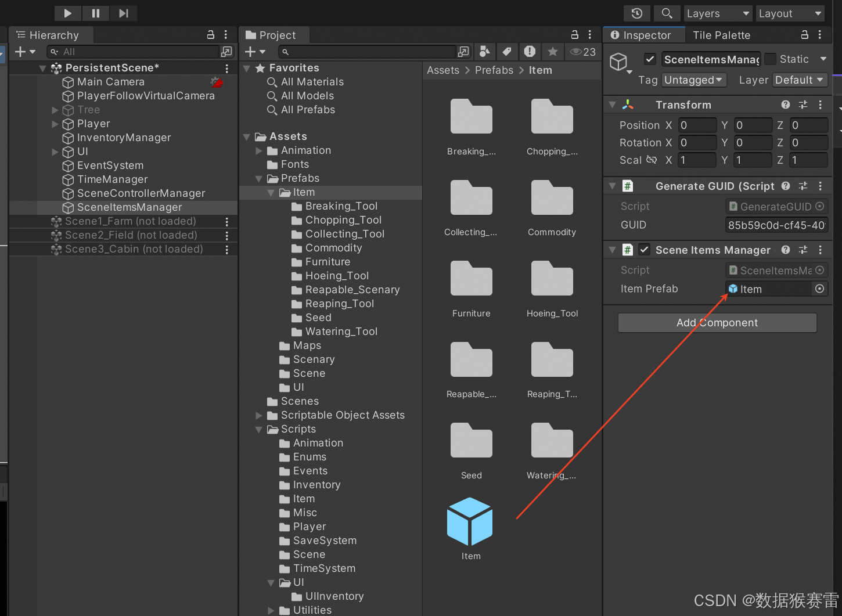Advance one frame with Step button
This screenshot has width=842, height=616.
pos(124,13)
